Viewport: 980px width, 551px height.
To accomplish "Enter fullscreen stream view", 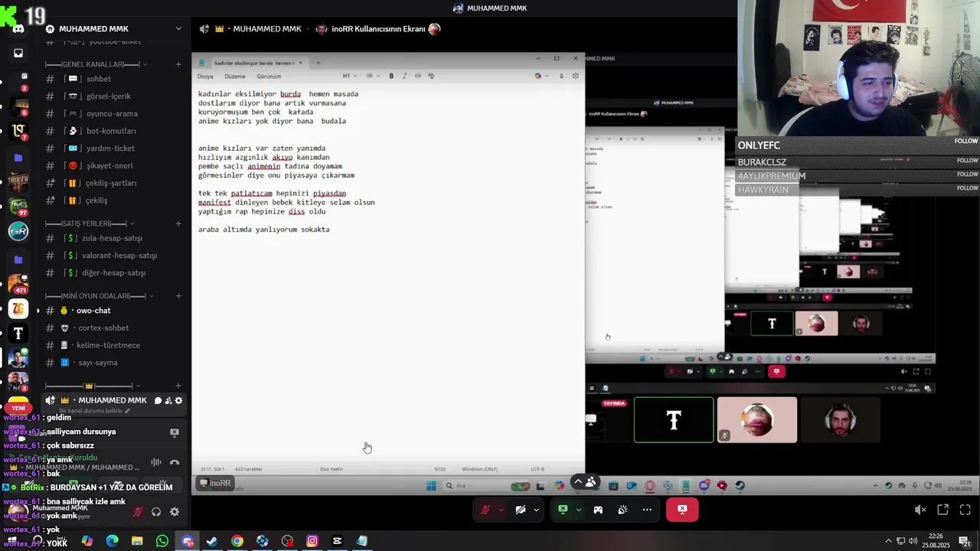I will (x=965, y=510).
